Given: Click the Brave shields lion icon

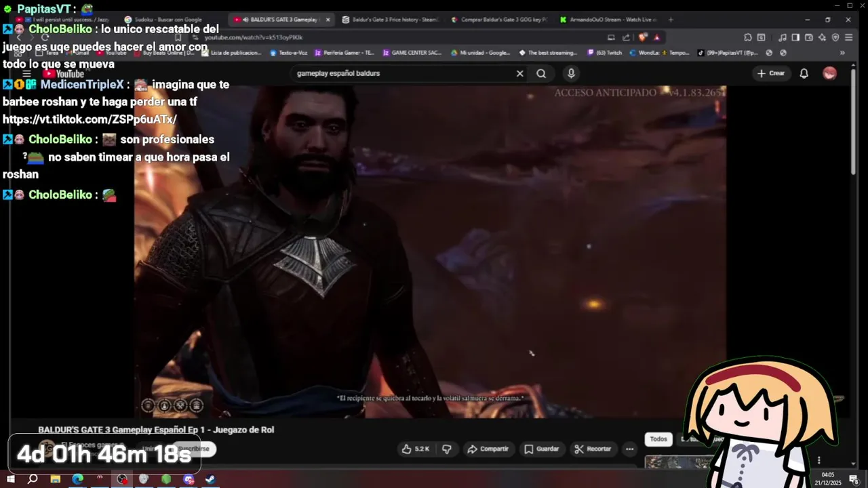Looking at the screenshot, I should point(643,37).
